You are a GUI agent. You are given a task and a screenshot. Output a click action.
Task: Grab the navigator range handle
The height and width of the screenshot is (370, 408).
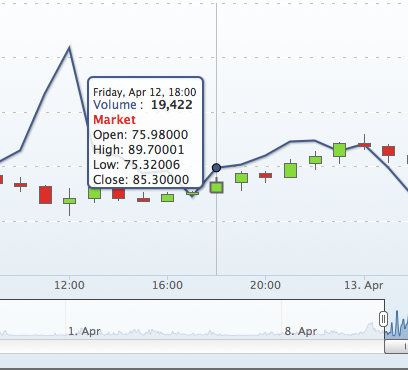coord(383,319)
